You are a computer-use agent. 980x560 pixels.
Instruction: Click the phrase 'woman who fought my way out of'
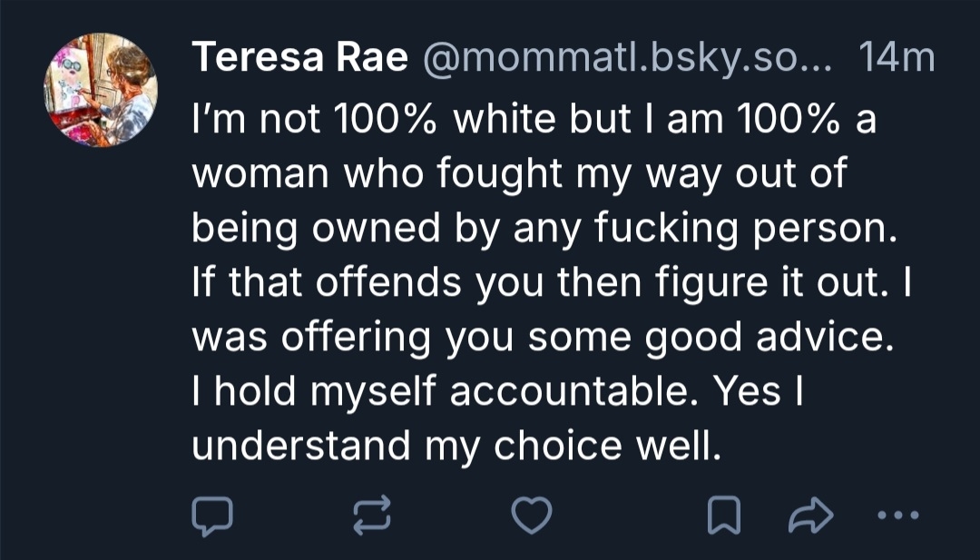coord(518,175)
